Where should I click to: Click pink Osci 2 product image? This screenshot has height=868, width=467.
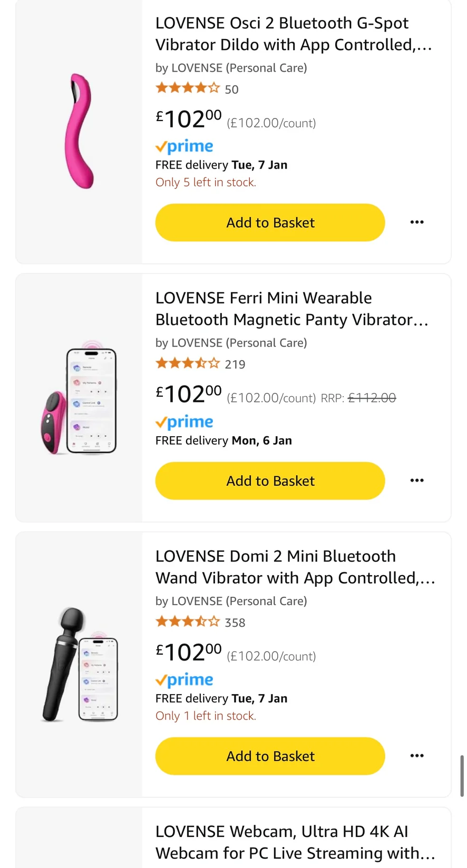tap(80, 131)
